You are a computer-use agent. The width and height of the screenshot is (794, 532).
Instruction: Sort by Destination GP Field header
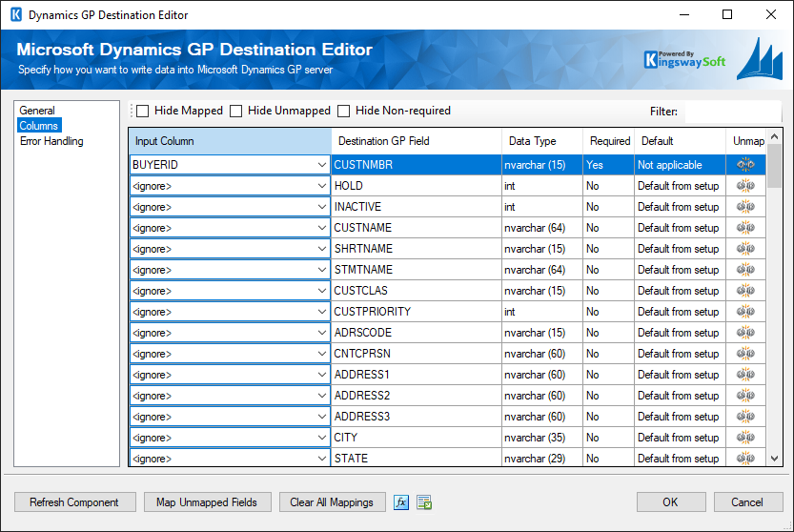pos(417,141)
